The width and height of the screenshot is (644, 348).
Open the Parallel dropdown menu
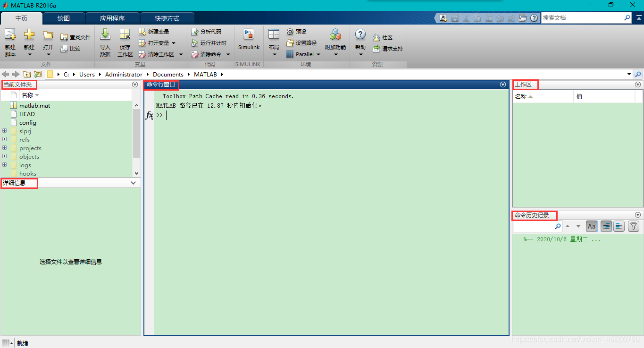(x=318, y=54)
